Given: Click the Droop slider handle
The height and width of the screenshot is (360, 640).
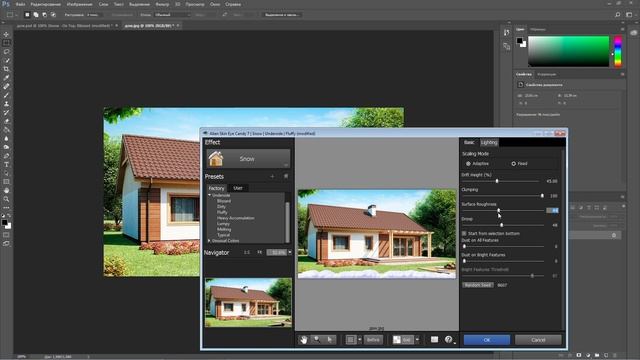Looking at the screenshot, I should 502,225.
